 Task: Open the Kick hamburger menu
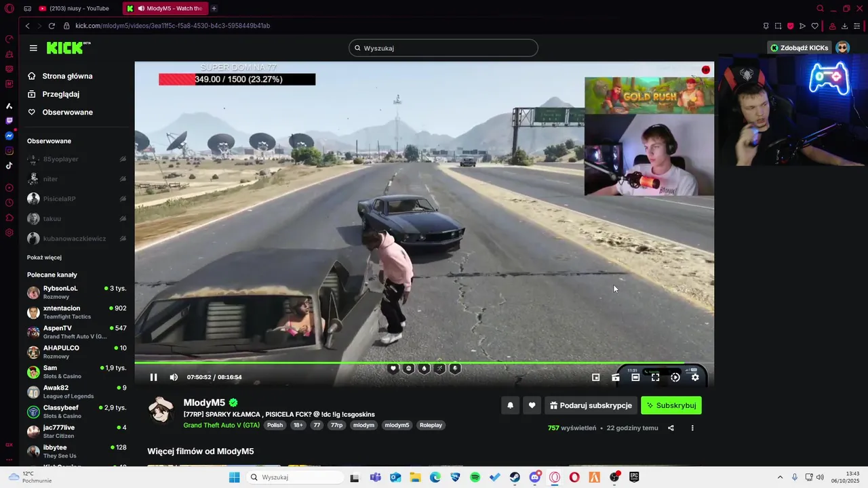(33, 48)
